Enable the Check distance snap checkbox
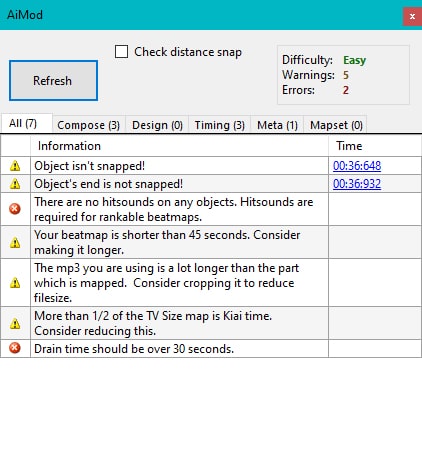Viewport: 422px width, 475px height. tap(121, 52)
